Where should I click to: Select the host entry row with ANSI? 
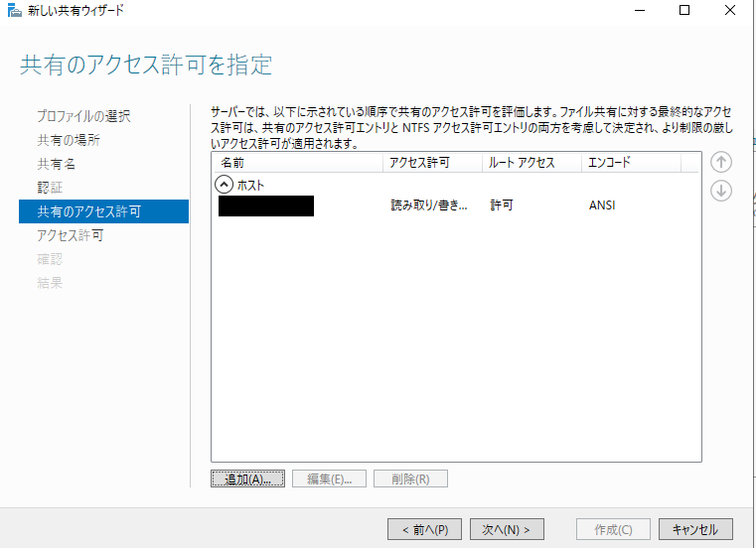[x=447, y=206]
